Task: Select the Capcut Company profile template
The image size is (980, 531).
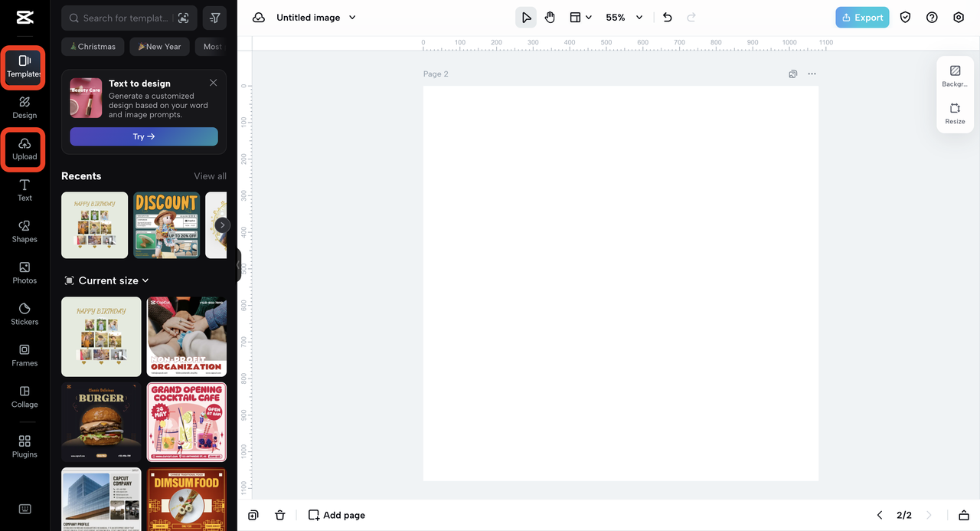Action: 101,499
